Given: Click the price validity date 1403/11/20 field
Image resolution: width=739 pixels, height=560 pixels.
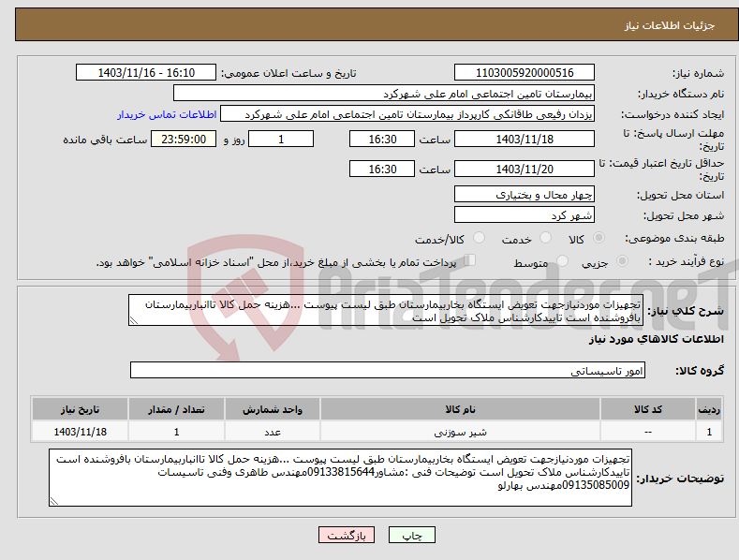Looking at the screenshot, I should point(525,169).
